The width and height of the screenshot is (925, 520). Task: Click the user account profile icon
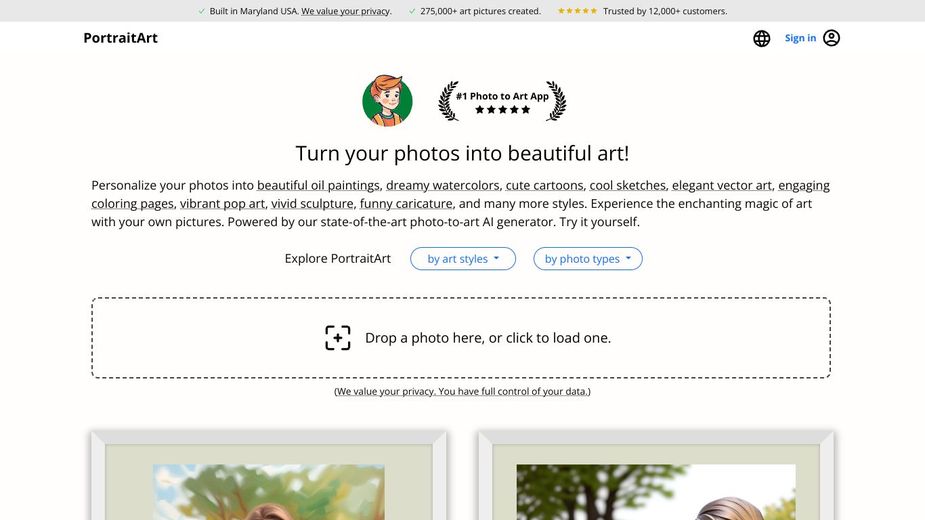(x=831, y=38)
